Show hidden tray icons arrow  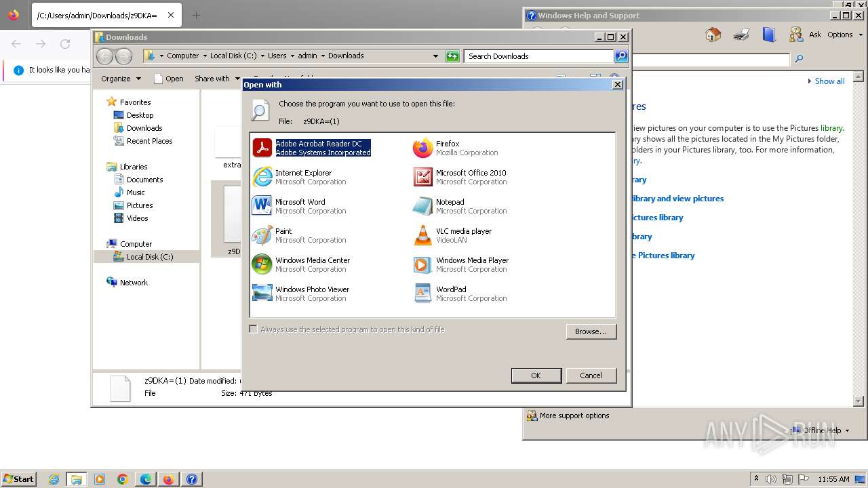757,479
